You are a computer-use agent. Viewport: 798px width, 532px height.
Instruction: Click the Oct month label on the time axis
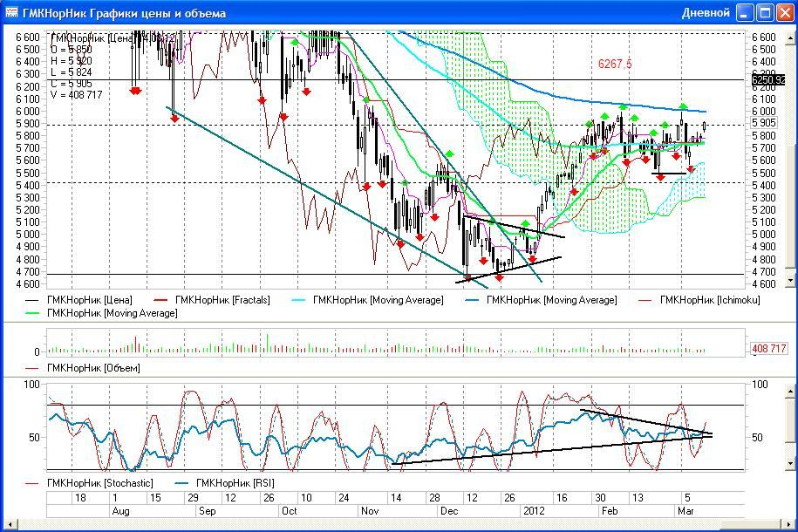point(289,511)
